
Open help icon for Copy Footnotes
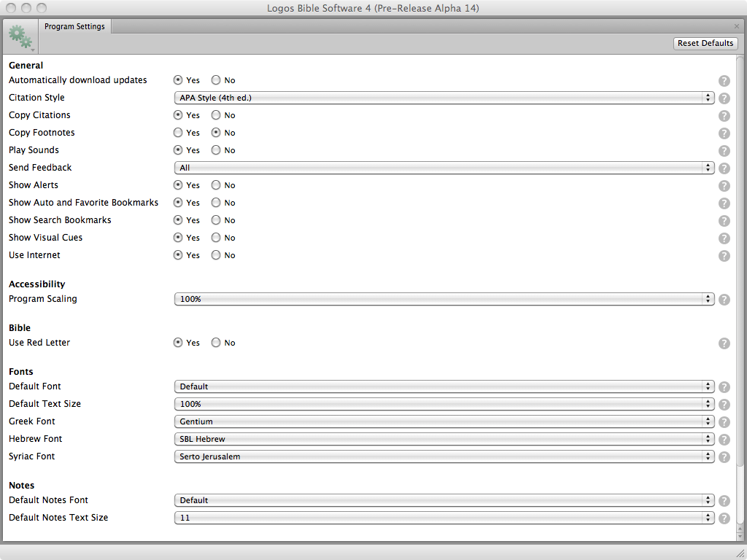tap(724, 134)
